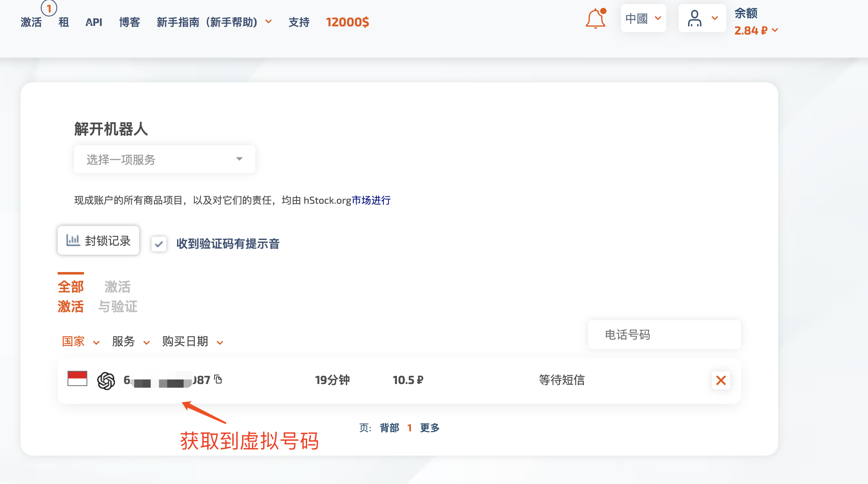Click the OpenAI service logo icon
The height and width of the screenshot is (484, 868).
point(106,380)
